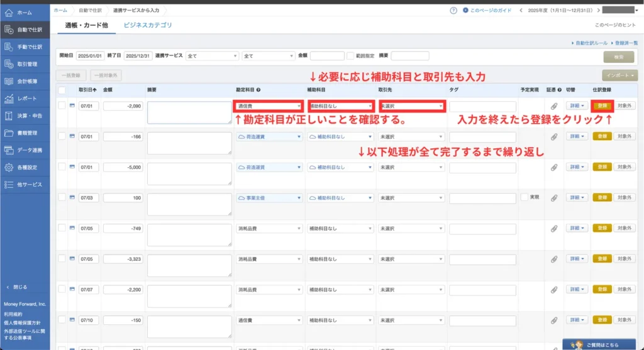Click the help question mark icon in header
Screen dimensions: 644x350
(x=453, y=11)
